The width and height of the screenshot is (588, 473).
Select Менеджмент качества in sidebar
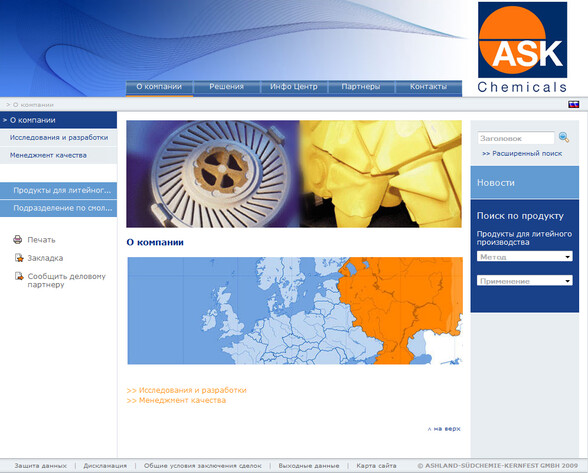pos(58,155)
